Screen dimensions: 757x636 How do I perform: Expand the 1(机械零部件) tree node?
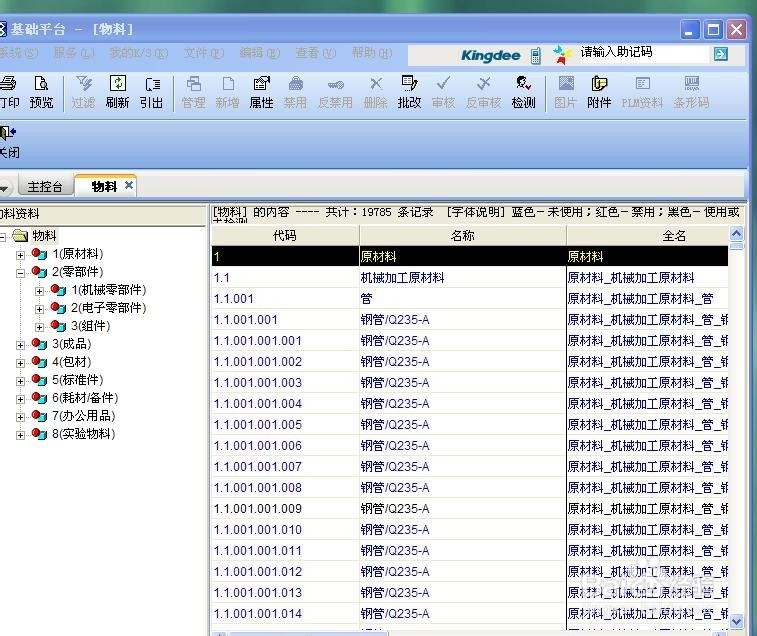(x=40, y=291)
